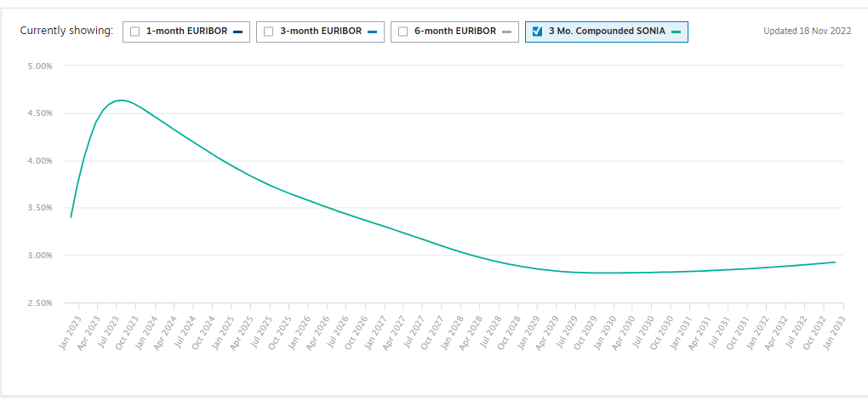Tick the 3-month EURIBOR checkbox
Viewport: 868px width, 403px height.
[x=269, y=32]
